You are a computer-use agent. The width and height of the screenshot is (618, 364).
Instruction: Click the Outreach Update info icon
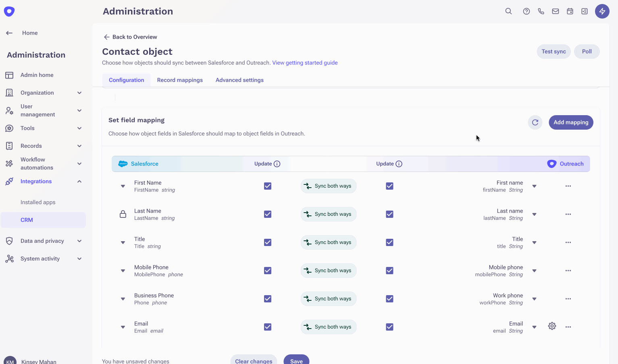pos(399,164)
